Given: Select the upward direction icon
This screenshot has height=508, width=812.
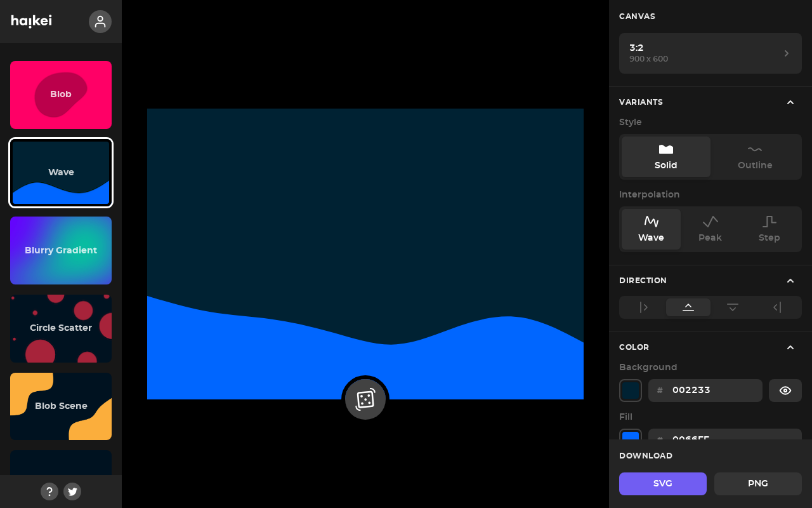Looking at the screenshot, I should point(688,307).
